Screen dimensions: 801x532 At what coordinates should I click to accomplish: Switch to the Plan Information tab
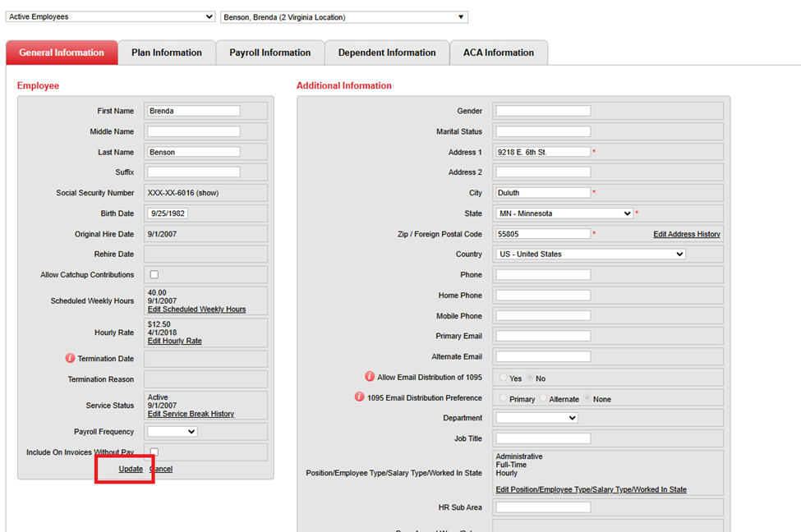click(167, 53)
